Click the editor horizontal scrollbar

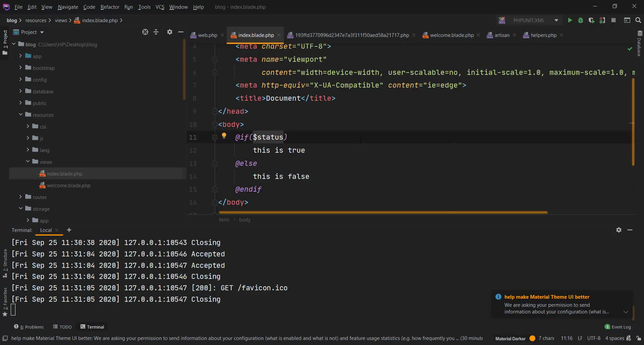click(383, 212)
